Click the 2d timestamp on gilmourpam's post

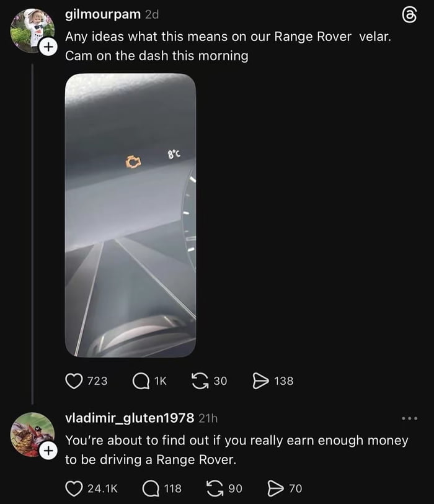pos(151,16)
